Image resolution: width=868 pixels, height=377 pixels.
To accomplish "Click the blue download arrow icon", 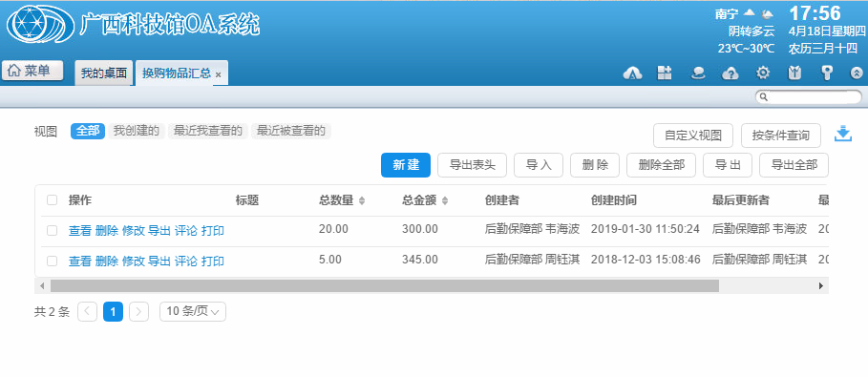I will [842, 134].
